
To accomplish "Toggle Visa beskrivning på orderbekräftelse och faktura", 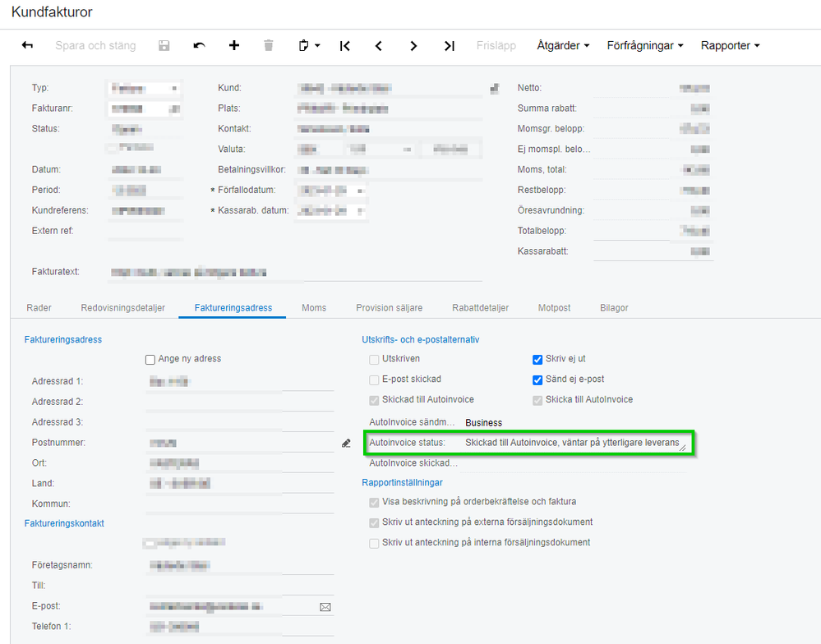I will (374, 502).
